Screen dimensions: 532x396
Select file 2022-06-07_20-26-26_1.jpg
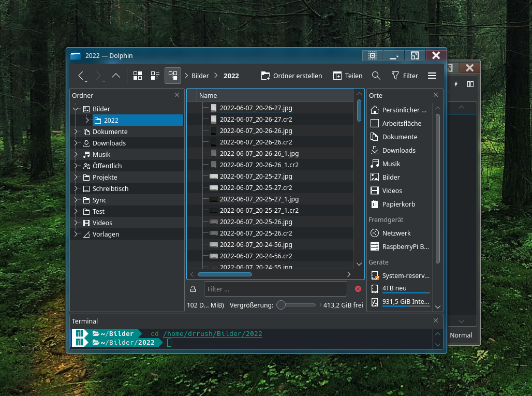pos(259,153)
